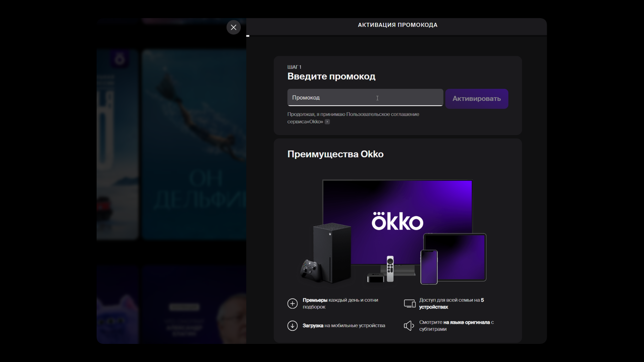Select the premieres plus-circle icon

292,303
